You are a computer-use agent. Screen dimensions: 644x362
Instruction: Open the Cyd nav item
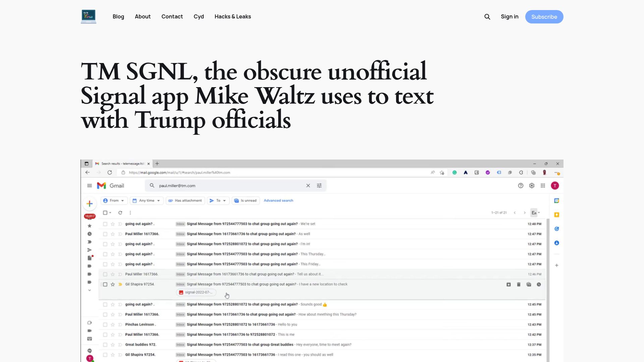pos(199,16)
